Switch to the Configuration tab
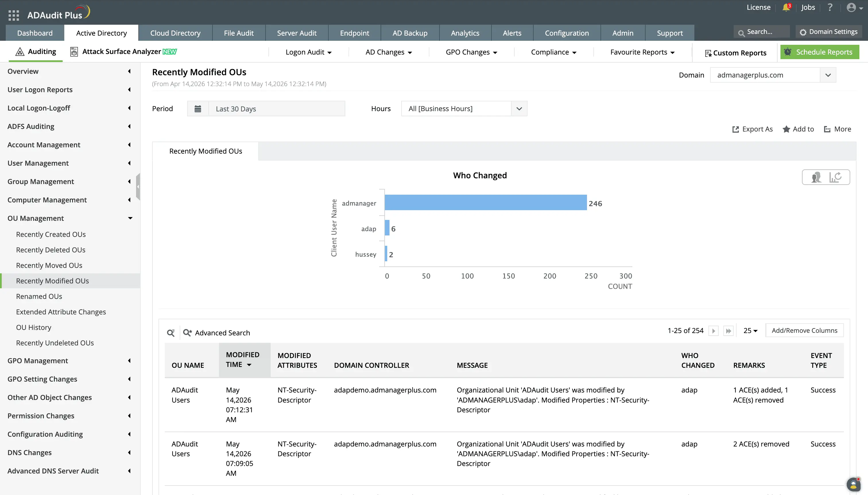The height and width of the screenshot is (495, 868). click(x=567, y=33)
